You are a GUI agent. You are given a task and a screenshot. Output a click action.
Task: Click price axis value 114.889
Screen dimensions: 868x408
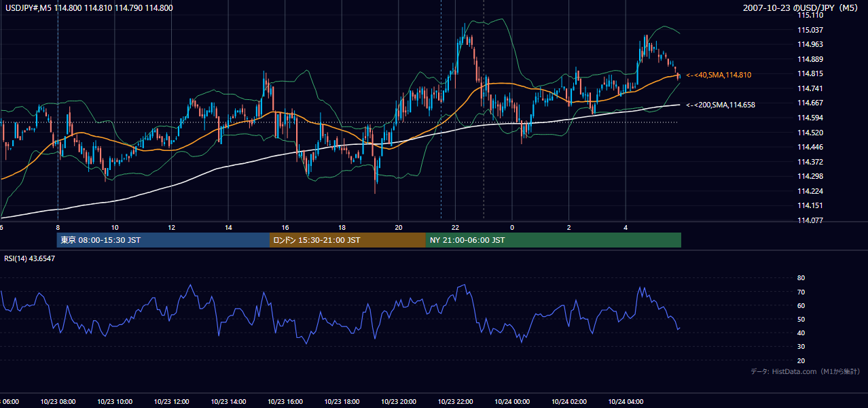click(810, 59)
